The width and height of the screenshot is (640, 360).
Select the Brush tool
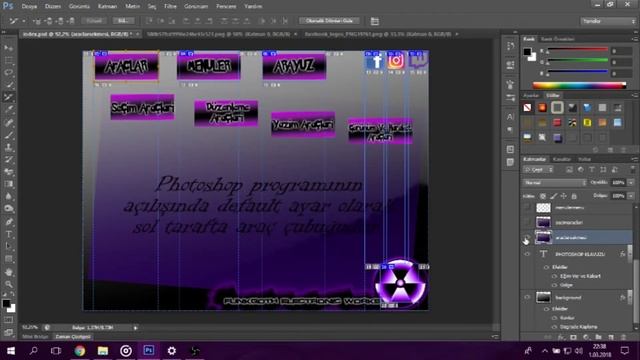point(9,135)
